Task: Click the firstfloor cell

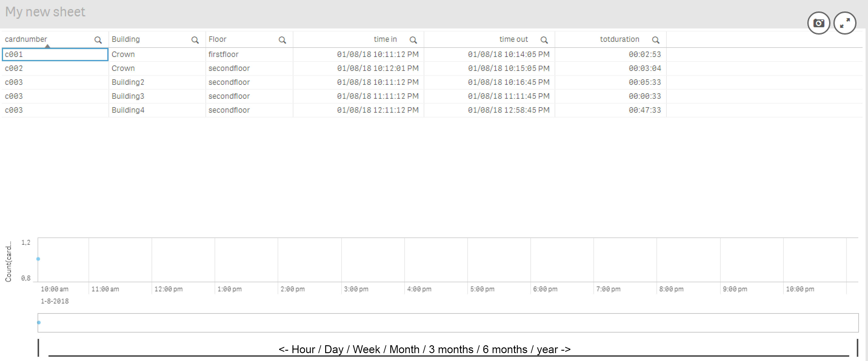Action: [223, 54]
